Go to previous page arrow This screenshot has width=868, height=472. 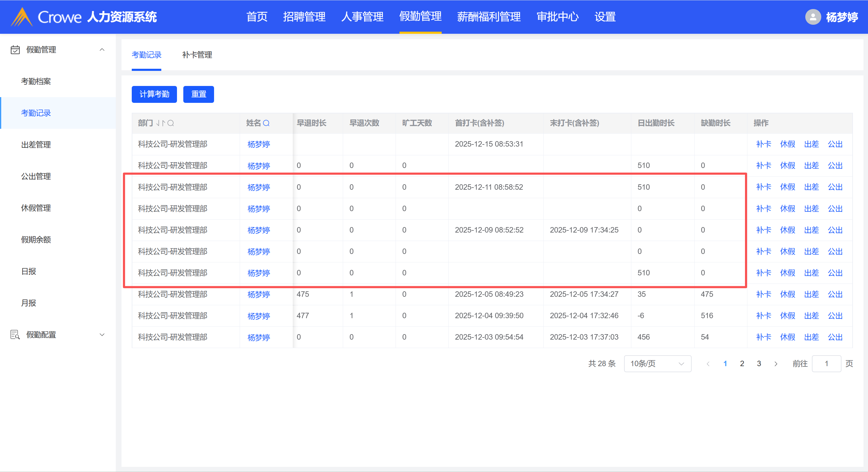point(708,364)
